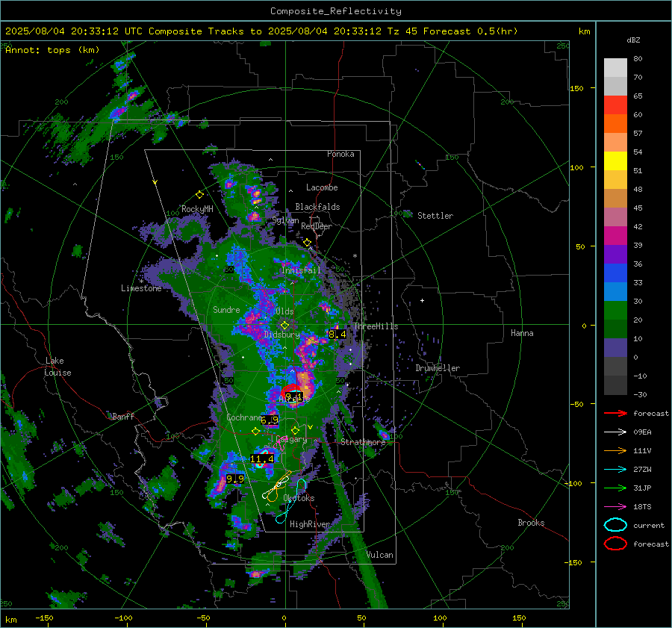672x628 pixels.
Task: Click the dBZ legend heading
Action: [633, 40]
